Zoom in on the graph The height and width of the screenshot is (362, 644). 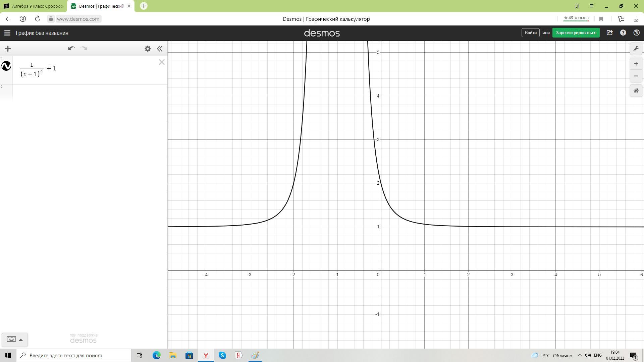(636, 64)
